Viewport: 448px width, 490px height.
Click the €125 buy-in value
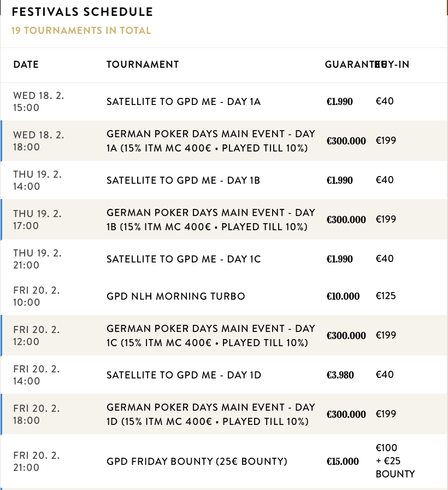[x=386, y=296]
